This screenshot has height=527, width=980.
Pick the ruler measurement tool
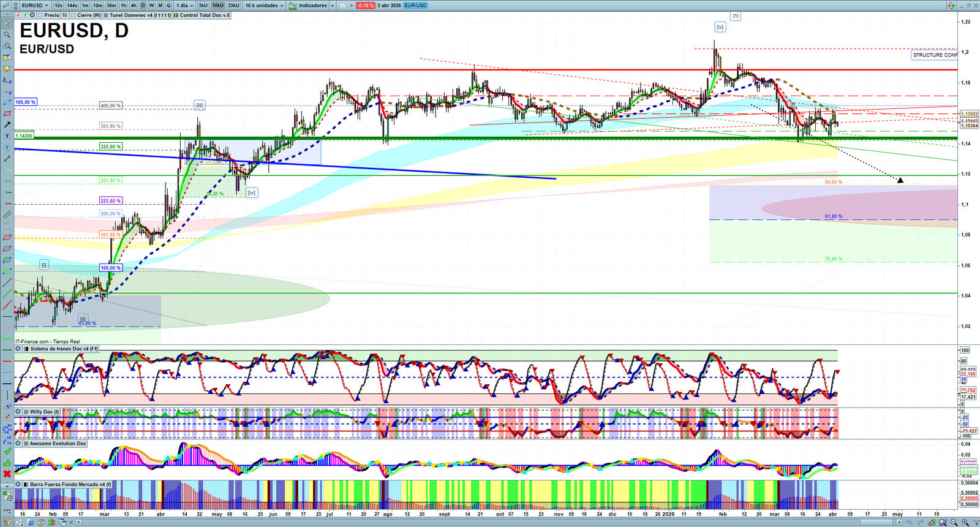click(x=7, y=215)
